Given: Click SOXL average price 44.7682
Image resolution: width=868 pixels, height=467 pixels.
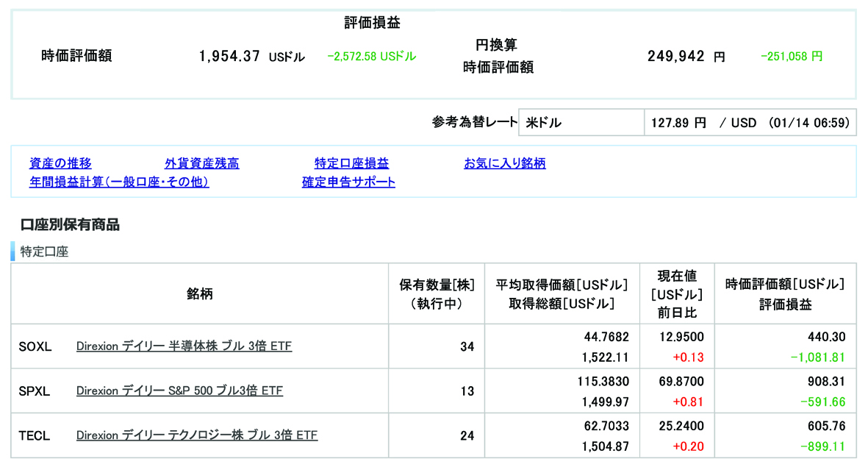Looking at the screenshot, I should 606,337.
